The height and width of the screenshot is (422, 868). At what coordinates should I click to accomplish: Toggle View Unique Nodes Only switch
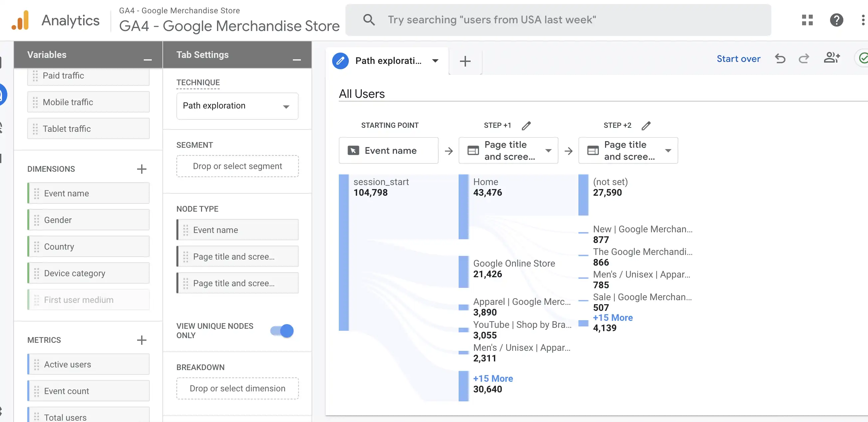pos(282,331)
